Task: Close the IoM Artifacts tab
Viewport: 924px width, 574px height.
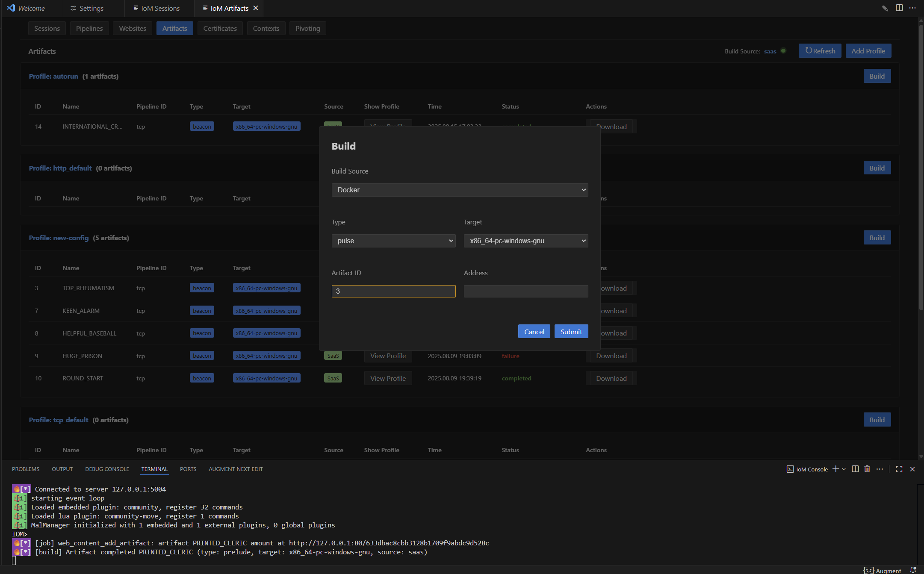Action: 256,8
